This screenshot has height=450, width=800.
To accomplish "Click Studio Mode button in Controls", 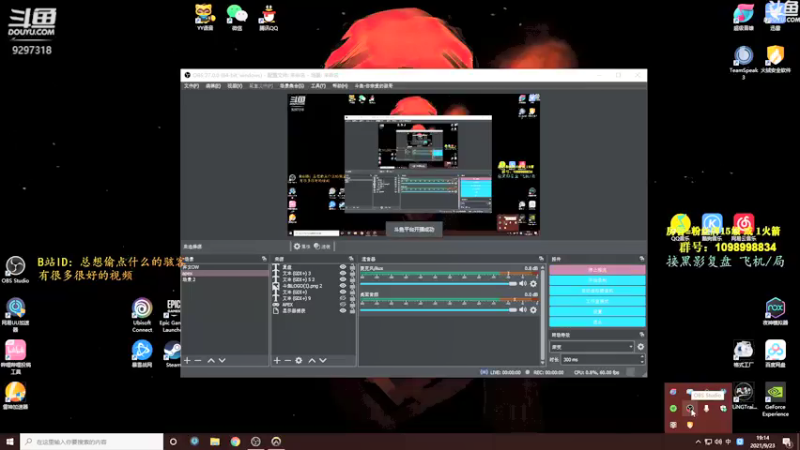I will pos(597,302).
